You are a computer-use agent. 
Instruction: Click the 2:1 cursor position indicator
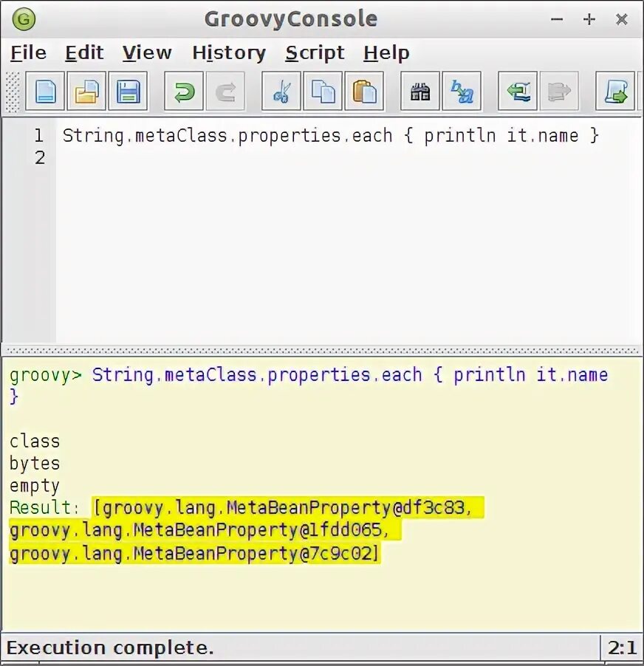[622, 648]
